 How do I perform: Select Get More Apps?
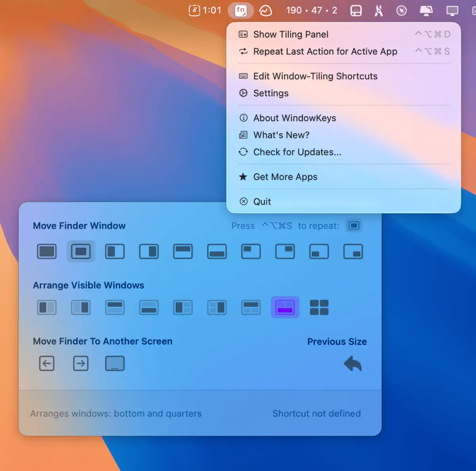click(344, 177)
